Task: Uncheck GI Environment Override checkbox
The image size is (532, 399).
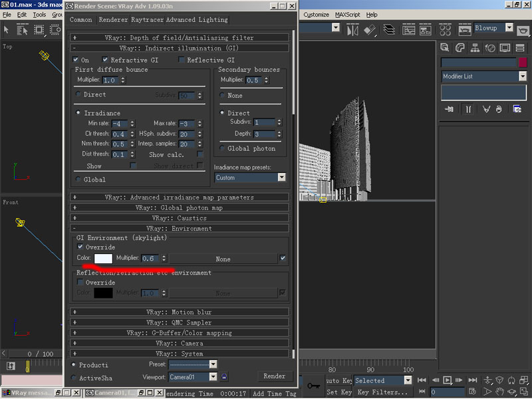Action: (x=80, y=247)
